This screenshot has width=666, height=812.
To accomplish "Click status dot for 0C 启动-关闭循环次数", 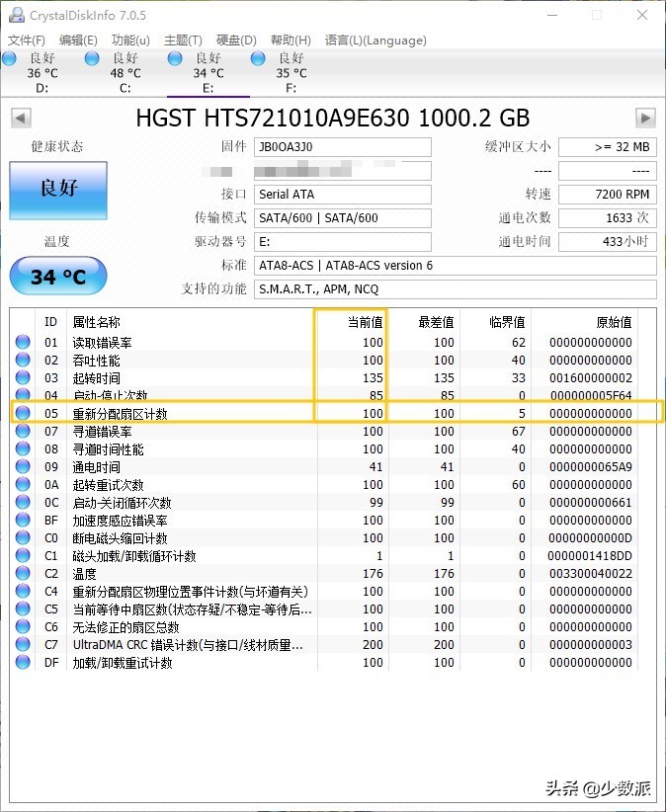I will point(23,502).
